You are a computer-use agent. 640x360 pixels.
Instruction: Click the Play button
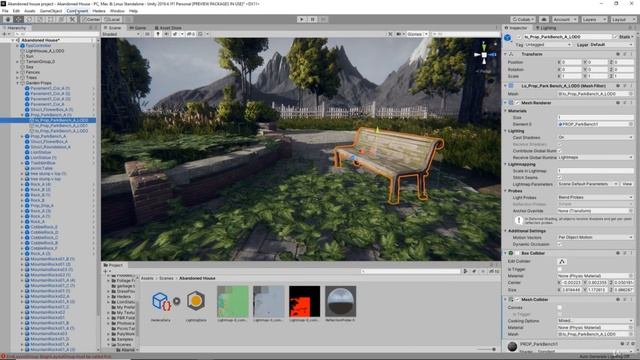302,19
